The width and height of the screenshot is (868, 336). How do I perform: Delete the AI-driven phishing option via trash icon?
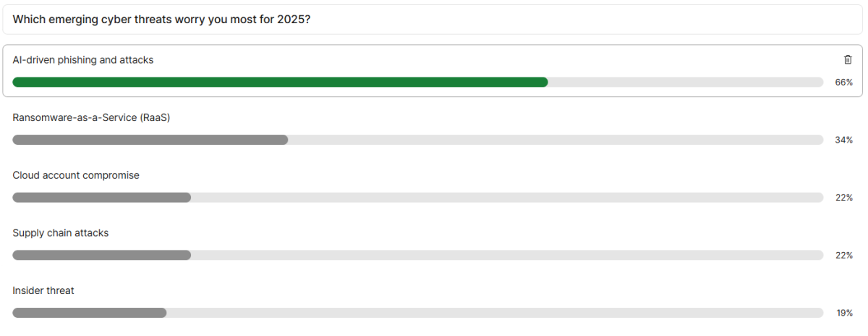tap(848, 60)
